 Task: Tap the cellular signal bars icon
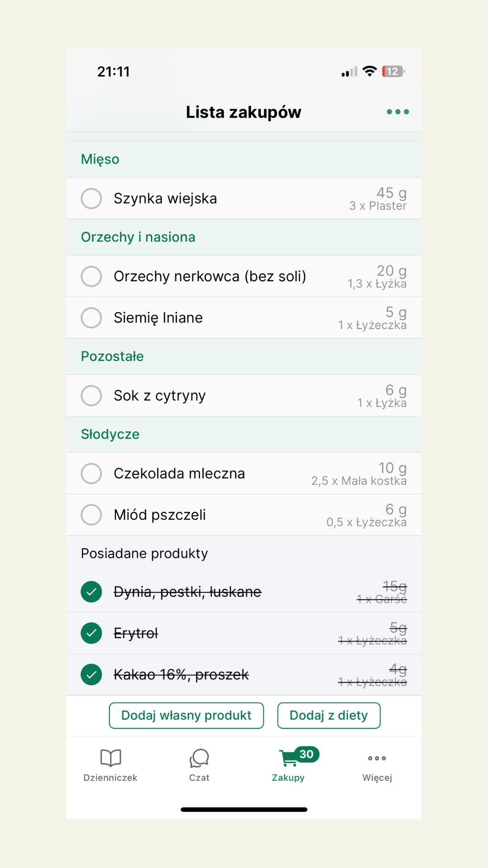coord(349,72)
